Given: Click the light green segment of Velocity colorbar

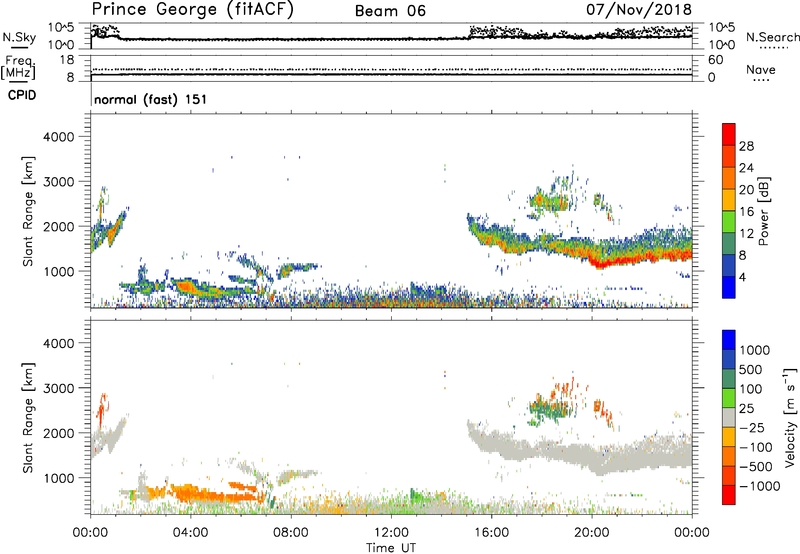Looking at the screenshot, I should point(729,398).
